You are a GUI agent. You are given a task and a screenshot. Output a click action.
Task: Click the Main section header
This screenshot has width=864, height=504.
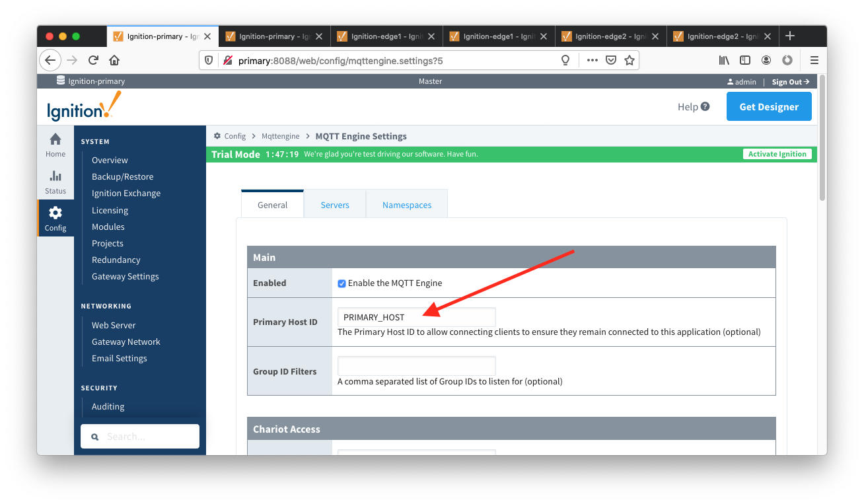point(511,257)
